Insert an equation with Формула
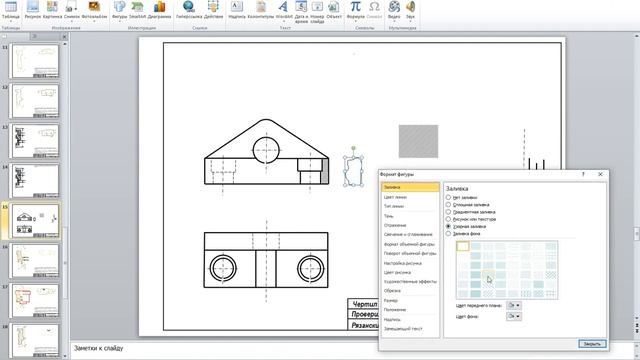 356,10
